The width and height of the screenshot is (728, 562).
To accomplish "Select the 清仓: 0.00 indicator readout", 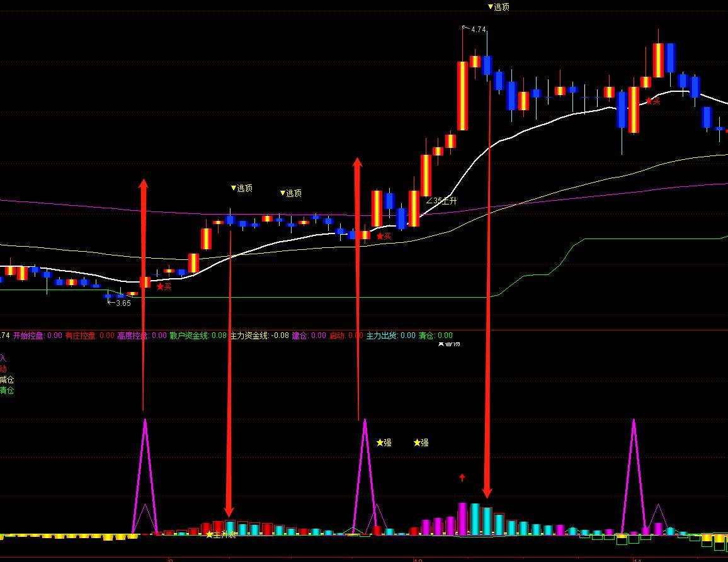I will pos(436,335).
